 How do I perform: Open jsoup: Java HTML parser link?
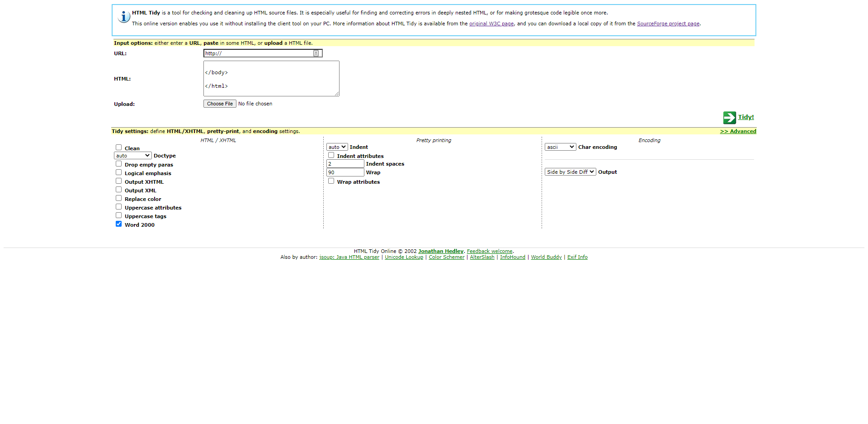(x=349, y=257)
